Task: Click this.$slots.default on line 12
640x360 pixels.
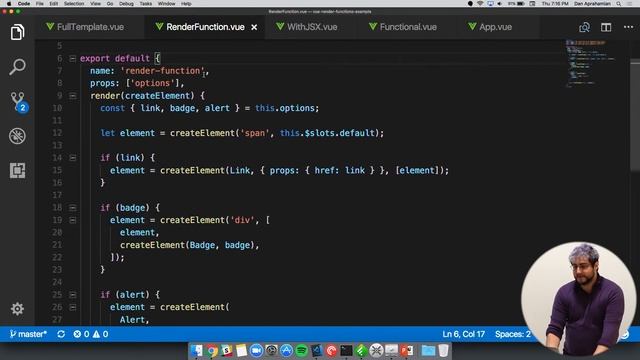Action: click(x=327, y=133)
